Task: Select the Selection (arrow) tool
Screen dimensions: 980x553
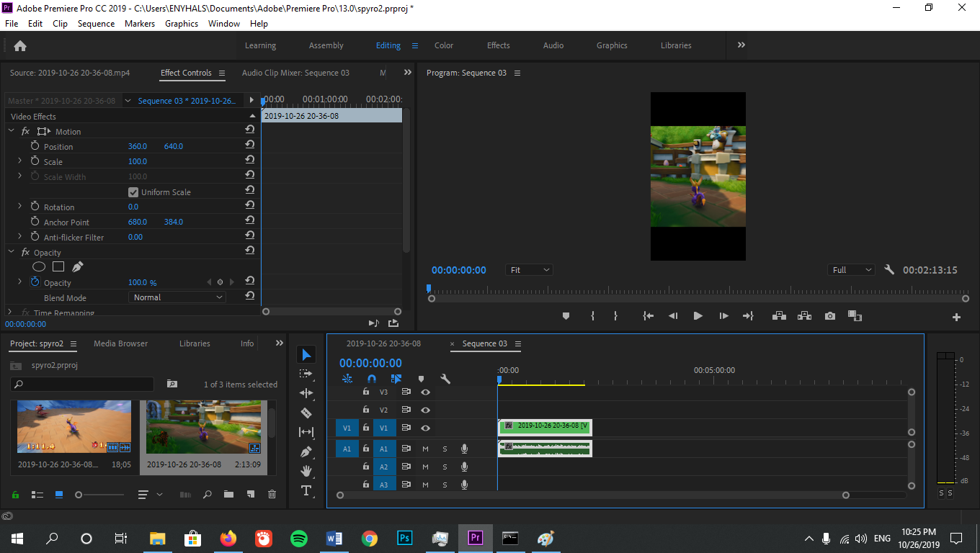Action: click(x=306, y=354)
